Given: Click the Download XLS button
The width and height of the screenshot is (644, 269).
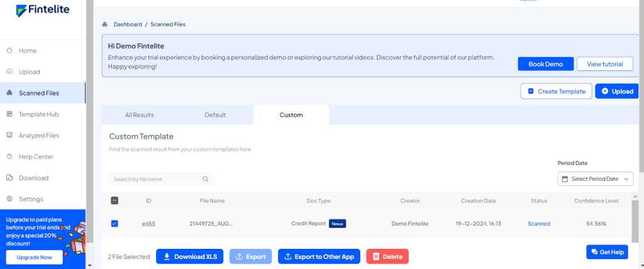Looking at the screenshot, I should coord(189,256).
